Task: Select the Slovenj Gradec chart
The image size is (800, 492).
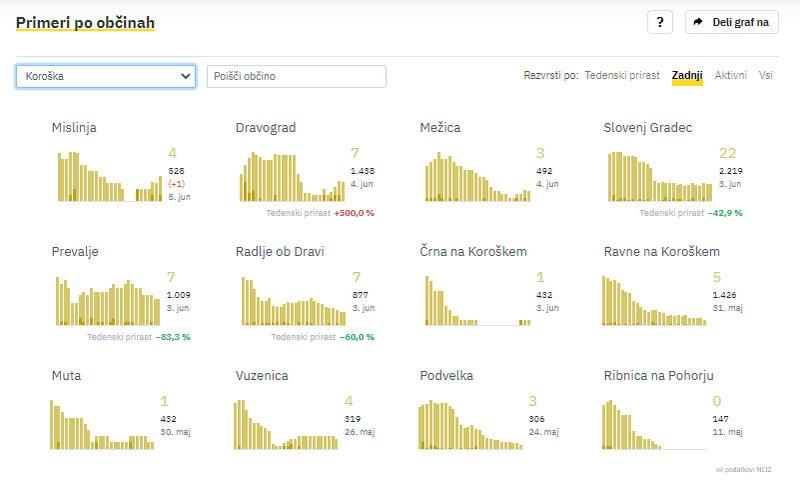Action: pos(661,176)
